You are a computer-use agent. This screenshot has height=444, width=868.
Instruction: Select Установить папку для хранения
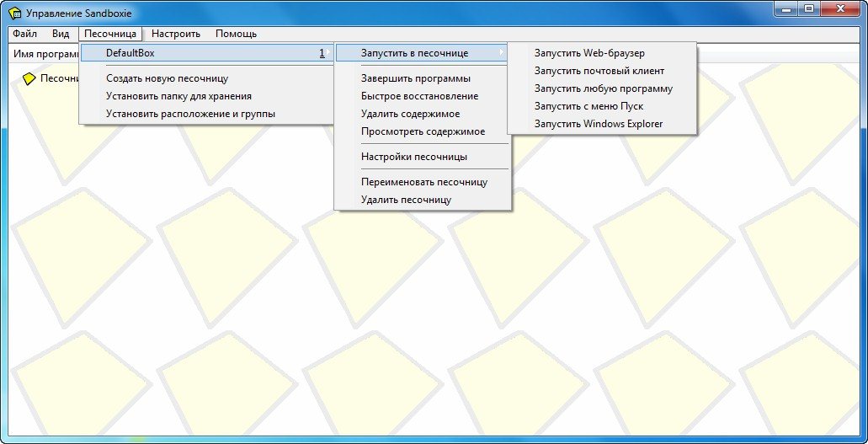pyautogui.click(x=178, y=96)
